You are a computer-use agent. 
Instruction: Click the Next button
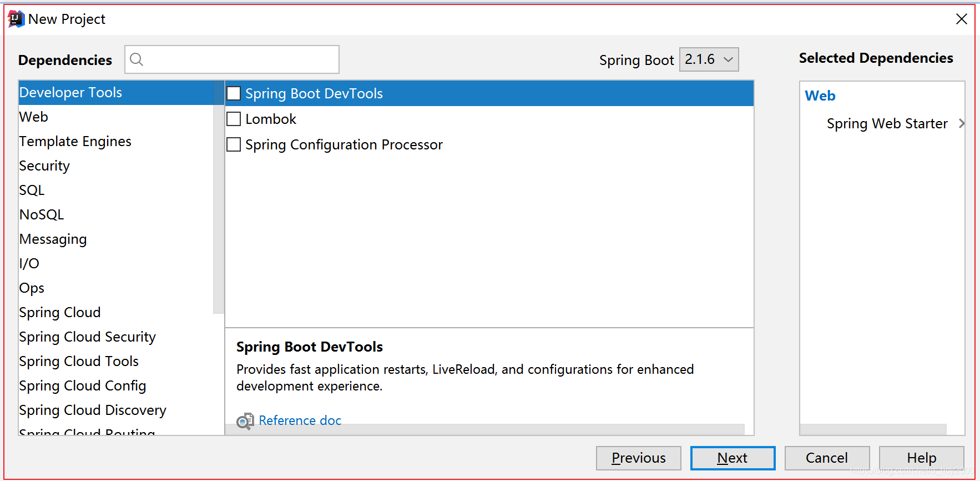[x=733, y=458]
